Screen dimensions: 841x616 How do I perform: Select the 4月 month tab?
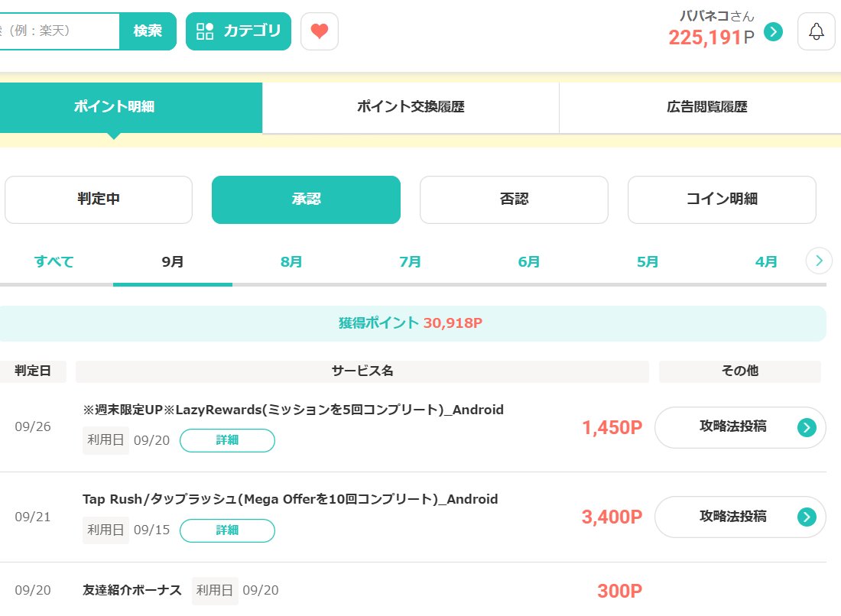point(766,261)
